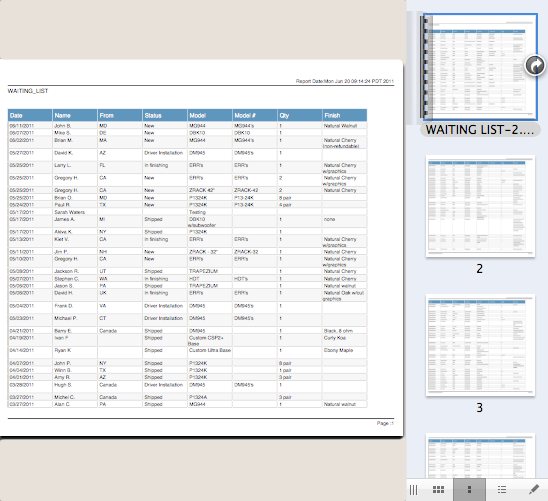Select the WAITING LIST page 1 thumbnail
548x501 pixels.
click(x=478, y=66)
